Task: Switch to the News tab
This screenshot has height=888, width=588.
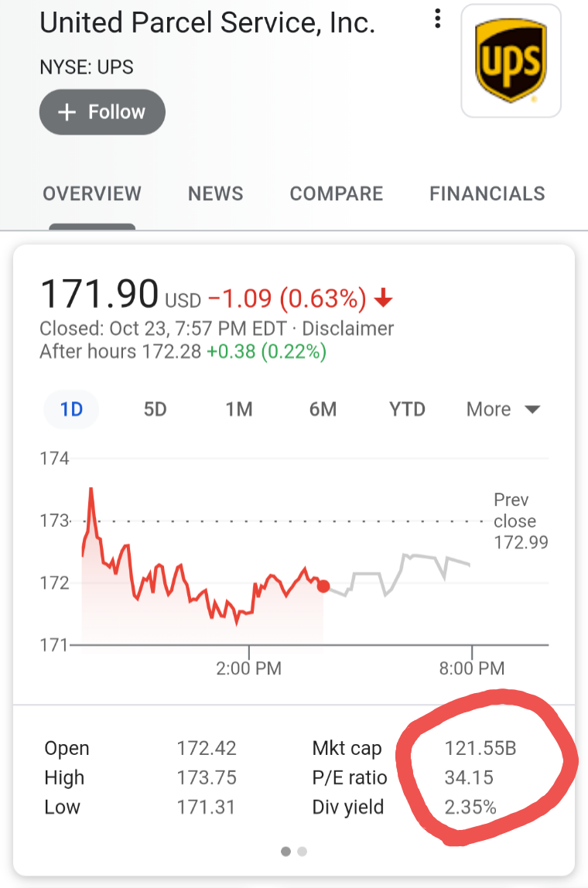Action: pos(215,193)
